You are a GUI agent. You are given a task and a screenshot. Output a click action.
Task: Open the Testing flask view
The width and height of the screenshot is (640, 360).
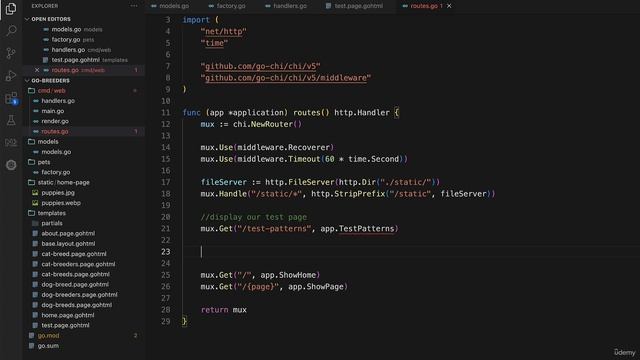[11, 120]
